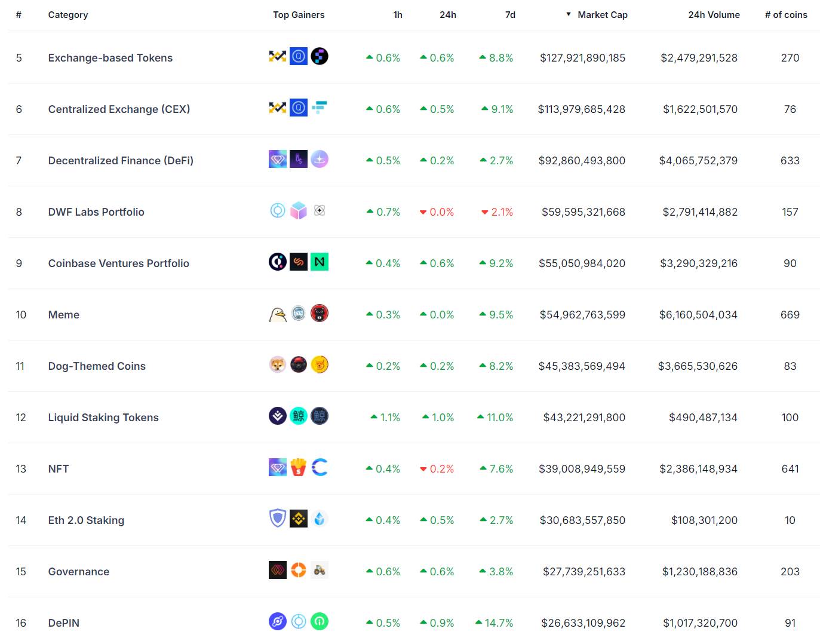
Task: Click first top gainer icon in Exchange-based Tokens row
Action: [x=278, y=57]
